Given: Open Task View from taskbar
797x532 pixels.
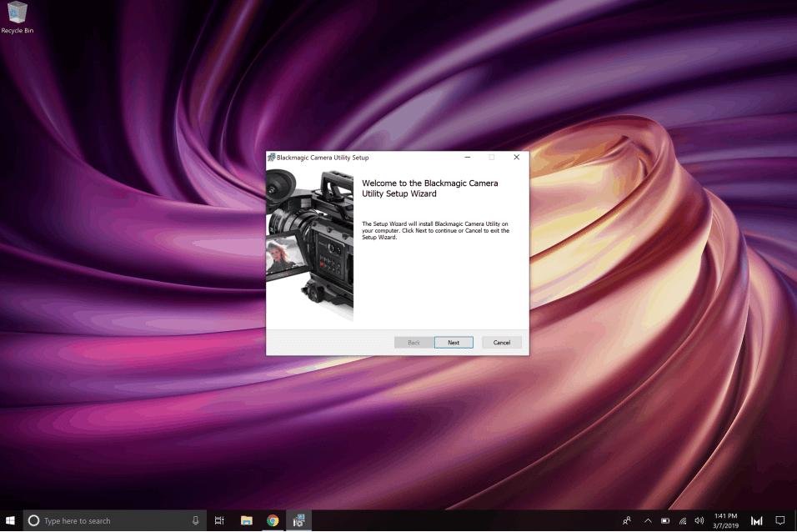Looking at the screenshot, I should coord(219,520).
